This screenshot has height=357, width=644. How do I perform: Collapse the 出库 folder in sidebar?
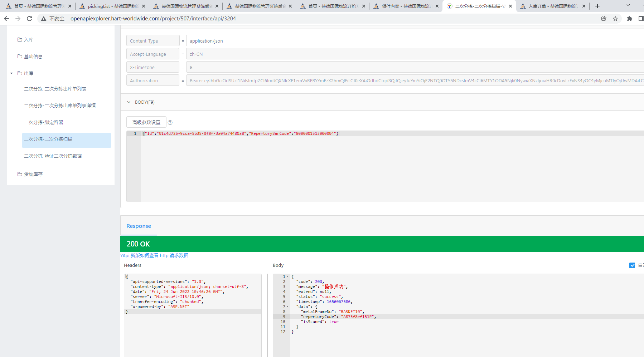tap(11, 73)
